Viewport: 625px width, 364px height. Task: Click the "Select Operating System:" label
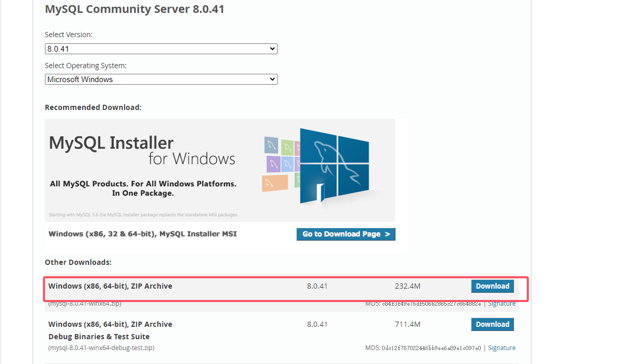click(x=86, y=66)
